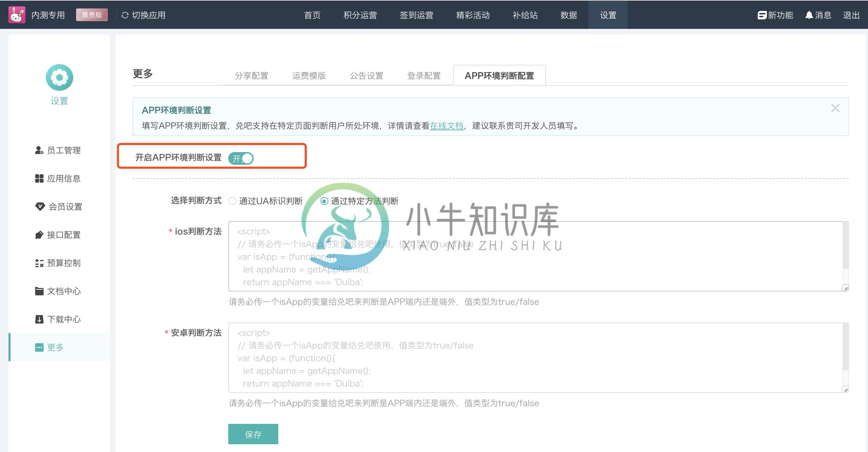The height and width of the screenshot is (452, 868).
Task: Click the 新功能 label
Action: click(781, 15)
